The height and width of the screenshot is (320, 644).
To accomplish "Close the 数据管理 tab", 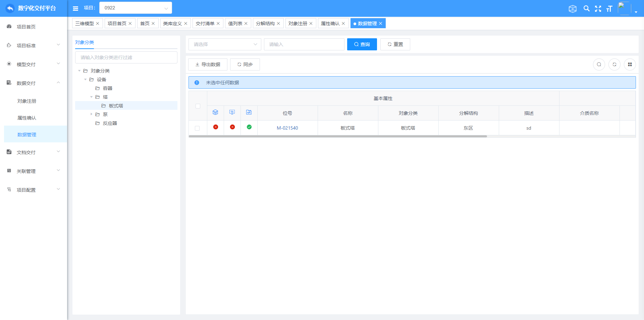I will [380, 24].
